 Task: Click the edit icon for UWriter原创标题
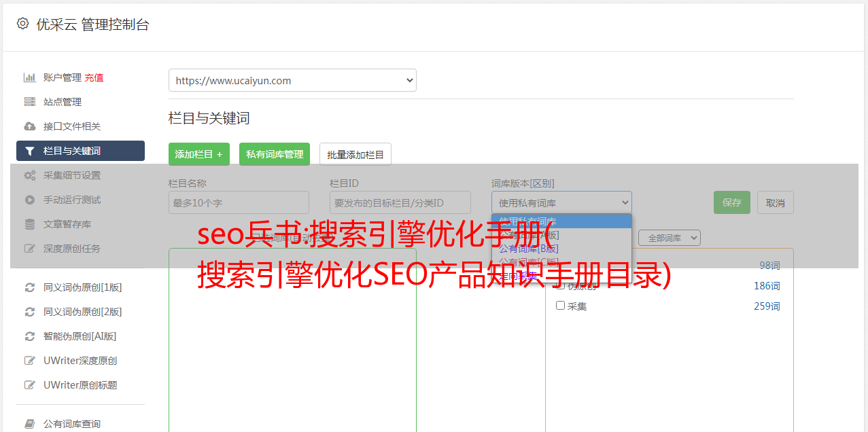click(x=29, y=385)
